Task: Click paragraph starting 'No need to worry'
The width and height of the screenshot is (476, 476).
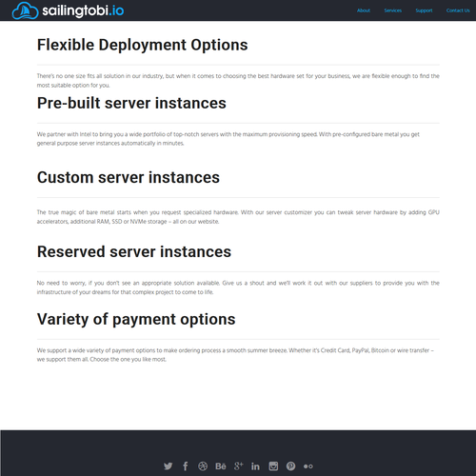Action: click(x=238, y=288)
